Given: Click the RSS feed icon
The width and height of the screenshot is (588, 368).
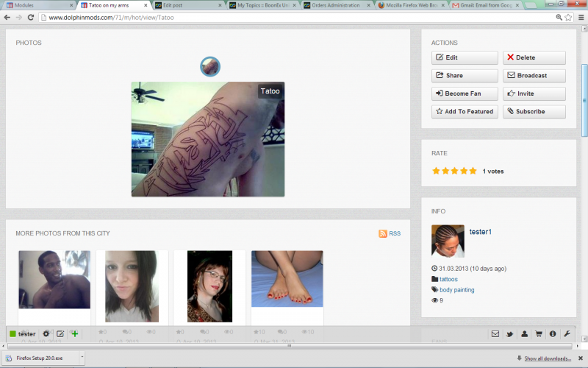Looking at the screenshot, I should [382, 233].
